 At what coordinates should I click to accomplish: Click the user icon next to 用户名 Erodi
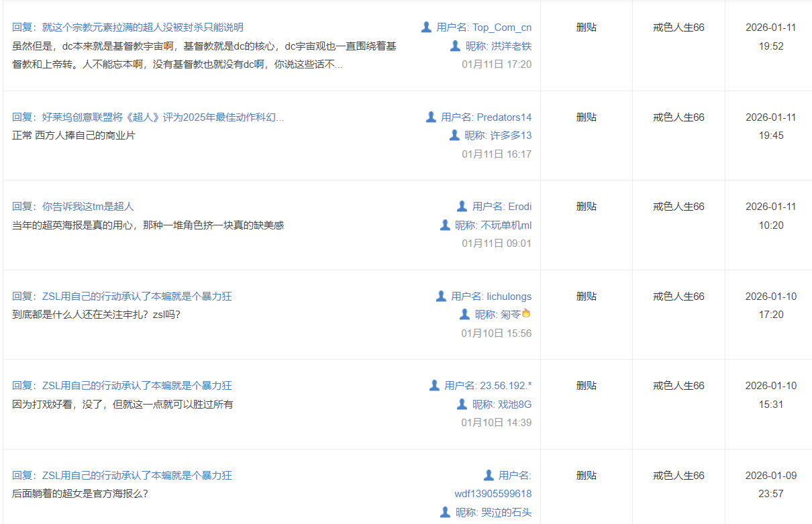[462, 206]
